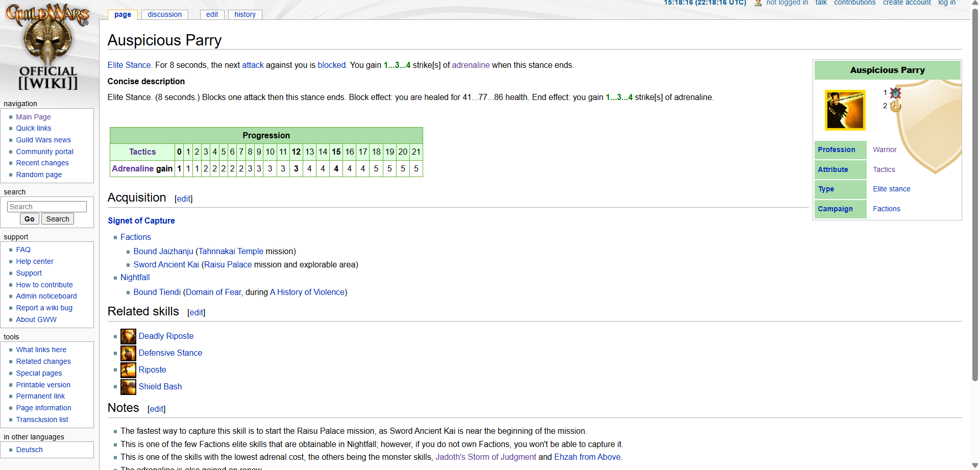
Task: Follow the blocked link in description
Action: coord(332,65)
